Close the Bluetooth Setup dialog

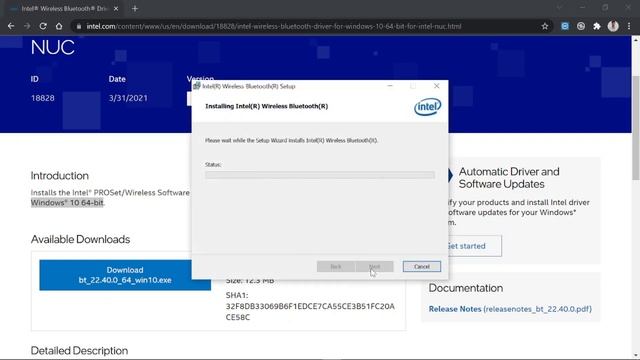[436, 86]
